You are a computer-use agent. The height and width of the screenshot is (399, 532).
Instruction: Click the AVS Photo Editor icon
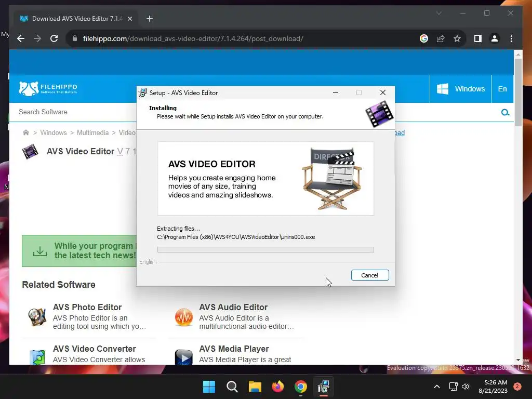(x=37, y=317)
